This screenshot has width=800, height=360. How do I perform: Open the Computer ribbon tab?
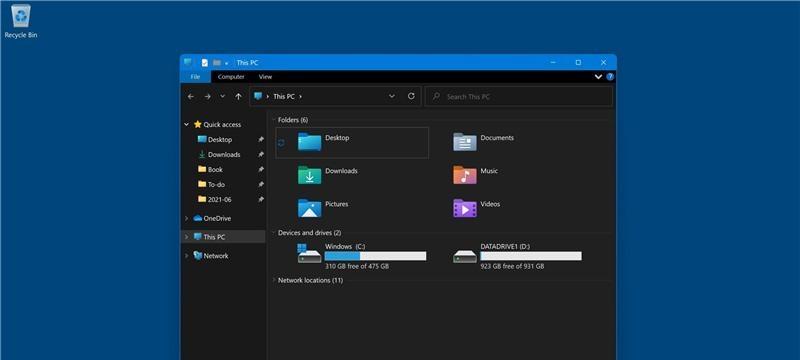coord(231,76)
